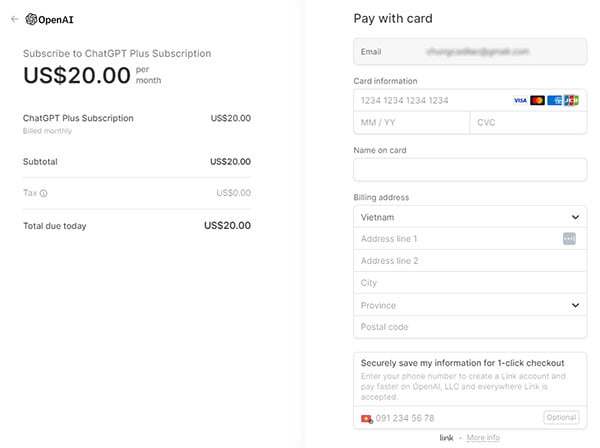Screen dimensions: 600x448
Task: Open the Vietnam flag phone country selector
Action: pos(367,419)
